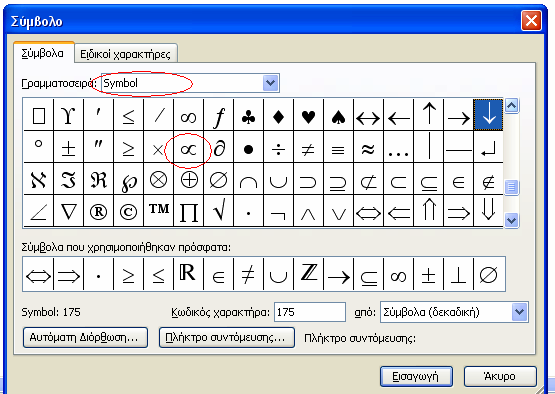The height and width of the screenshot is (394, 555).
Task: Select the circled times ⊗ symbol
Action: [158, 179]
